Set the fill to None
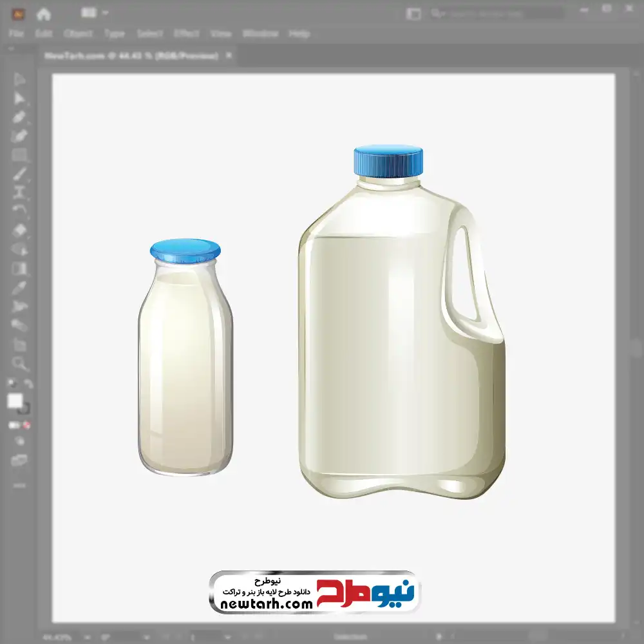 click(27, 425)
